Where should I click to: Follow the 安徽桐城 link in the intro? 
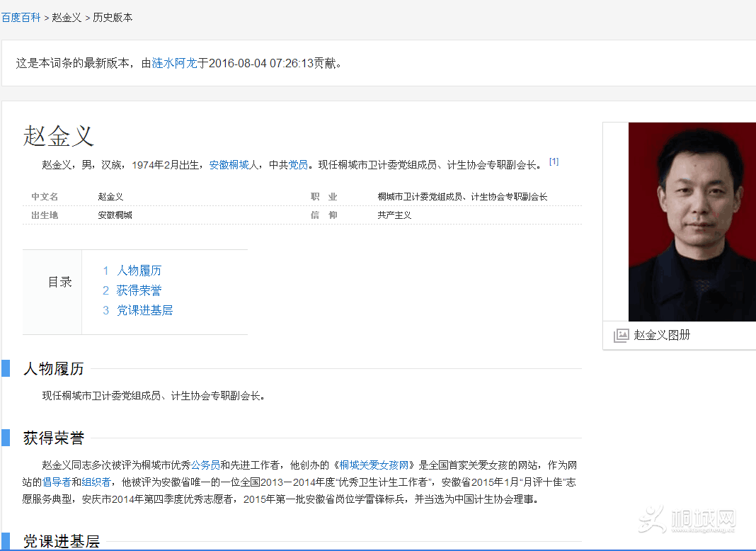(229, 165)
